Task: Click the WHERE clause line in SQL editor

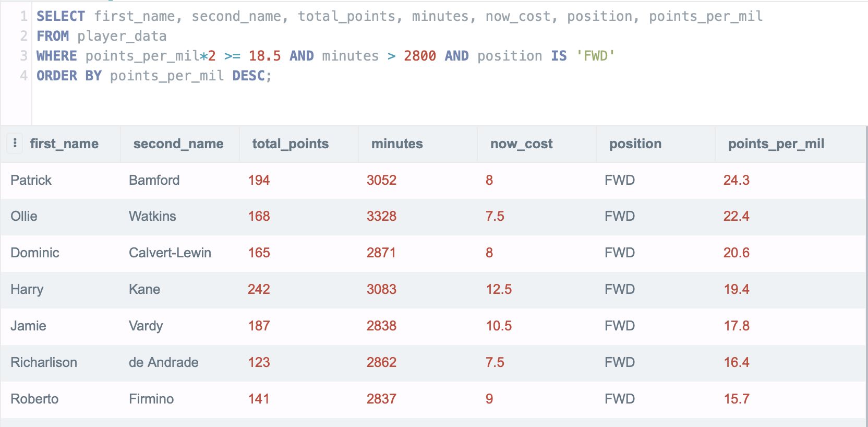Action: [325, 56]
